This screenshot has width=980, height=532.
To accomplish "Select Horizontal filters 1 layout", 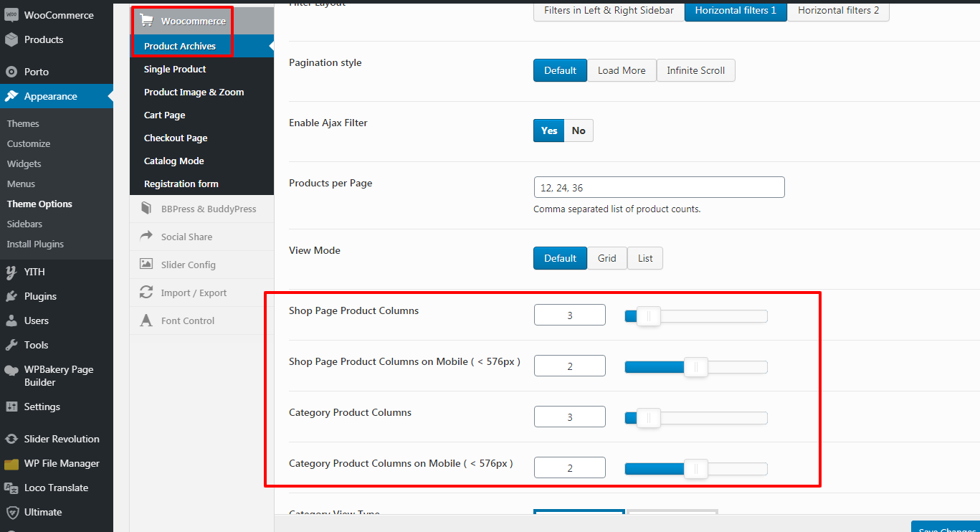I will pos(736,11).
